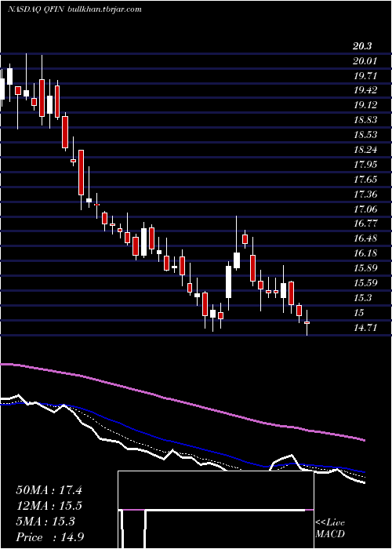Click the 5MA : 15.3 readout
Screen dimensions: 392x549
point(45,522)
